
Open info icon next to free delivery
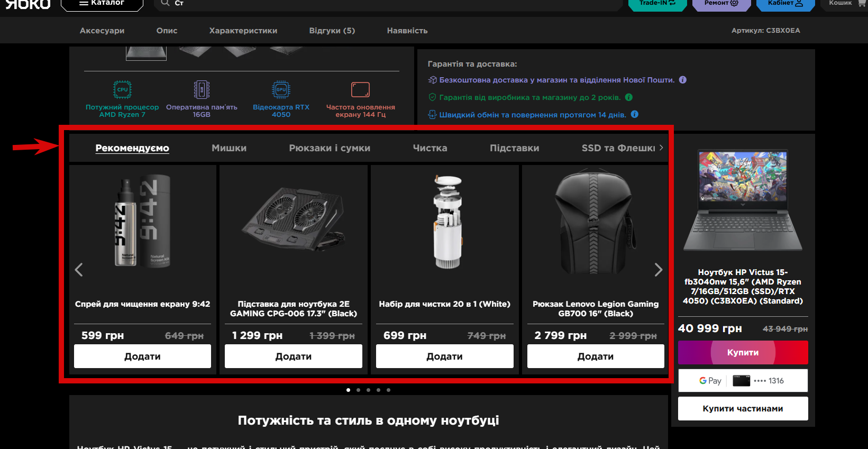pyautogui.click(x=683, y=80)
